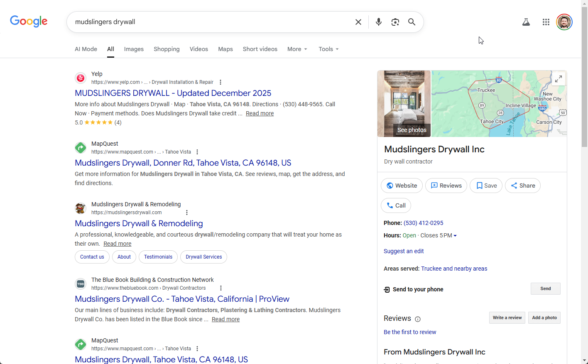588x364 pixels.
Task: Open Mudslingers Drywall Co. ProView link
Action: point(182,299)
